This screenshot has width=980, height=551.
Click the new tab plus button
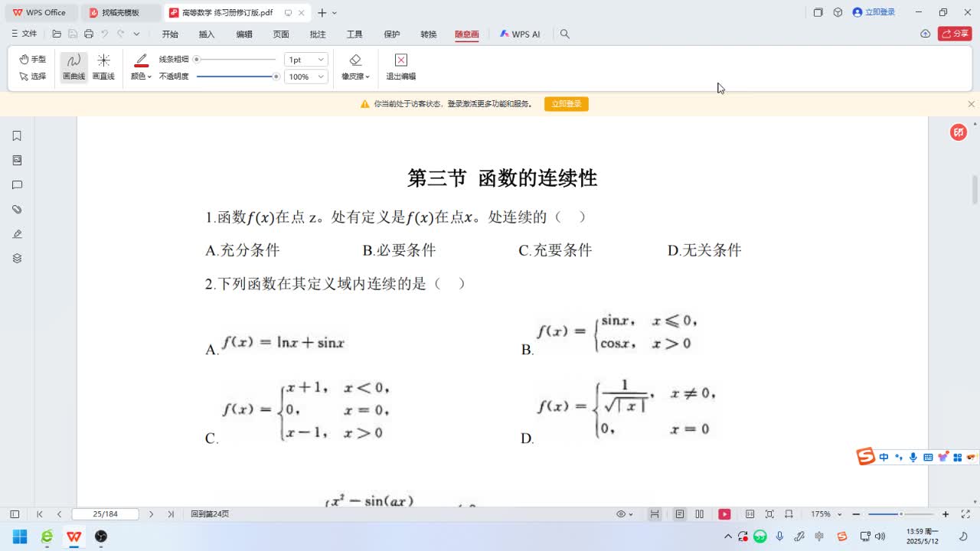click(x=322, y=12)
